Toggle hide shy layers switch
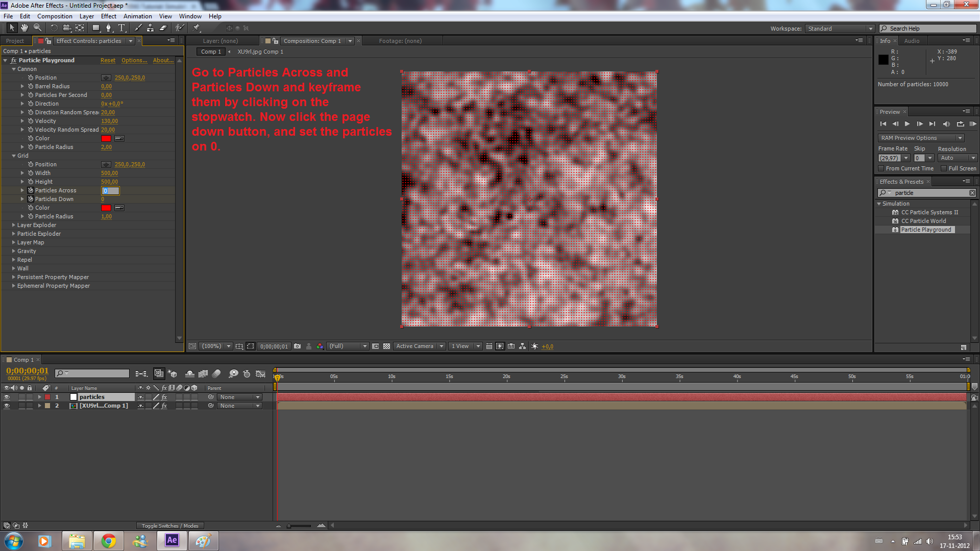Image resolution: width=980 pixels, height=551 pixels. click(189, 373)
